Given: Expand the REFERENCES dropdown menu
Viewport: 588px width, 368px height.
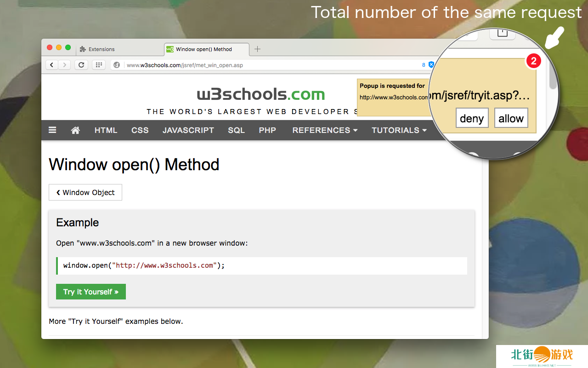Looking at the screenshot, I should pyautogui.click(x=324, y=130).
